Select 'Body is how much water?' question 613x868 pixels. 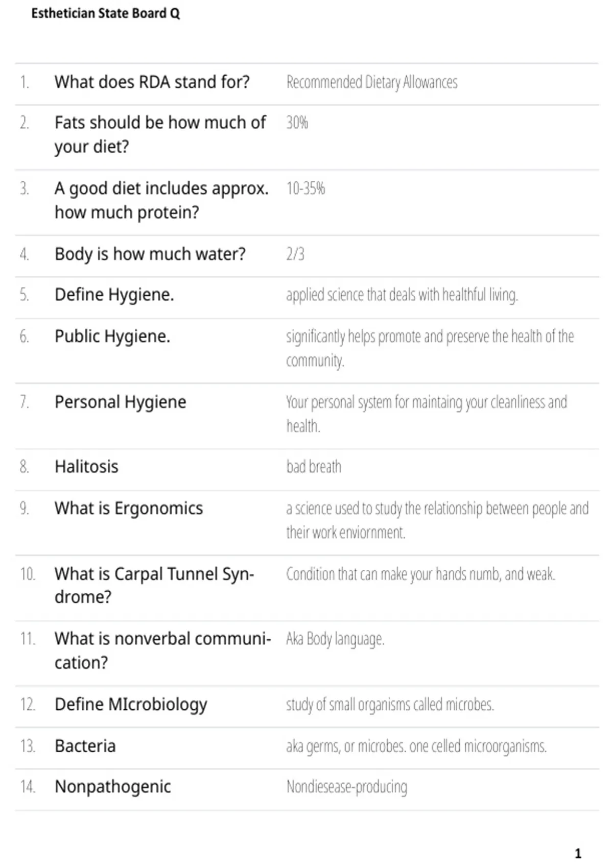click(x=150, y=254)
